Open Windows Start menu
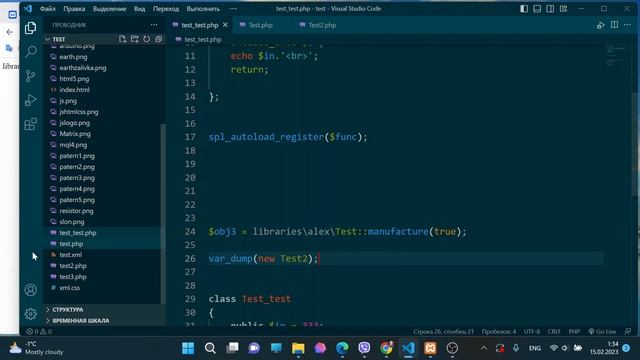The image size is (640, 360). [x=188, y=348]
